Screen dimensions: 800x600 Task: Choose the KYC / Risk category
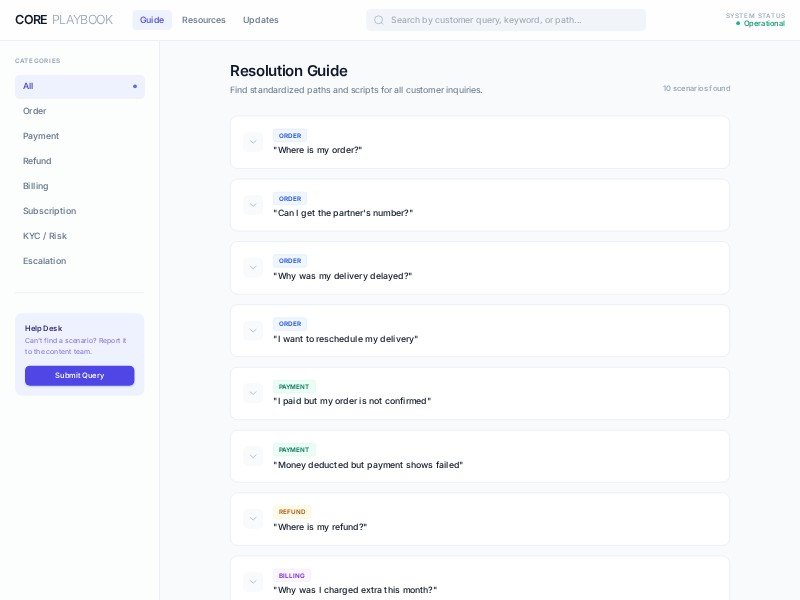45,236
